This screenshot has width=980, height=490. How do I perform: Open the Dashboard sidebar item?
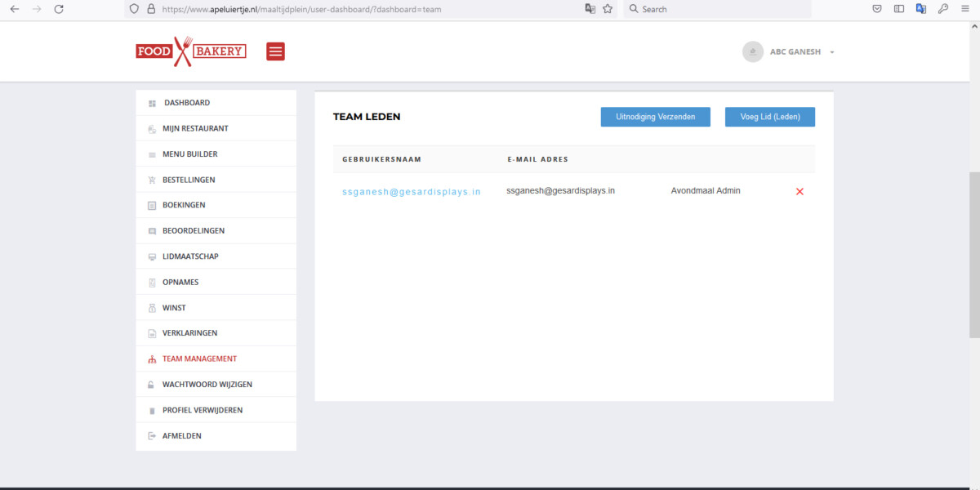click(187, 103)
